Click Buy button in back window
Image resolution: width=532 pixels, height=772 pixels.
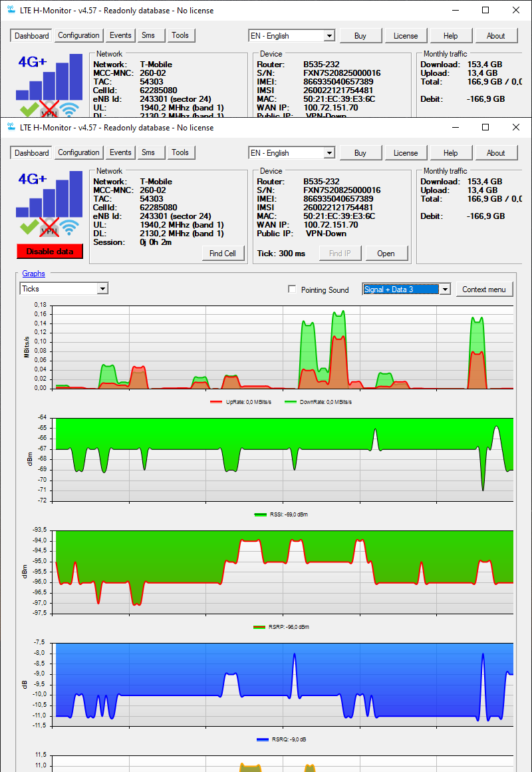click(x=360, y=36)
